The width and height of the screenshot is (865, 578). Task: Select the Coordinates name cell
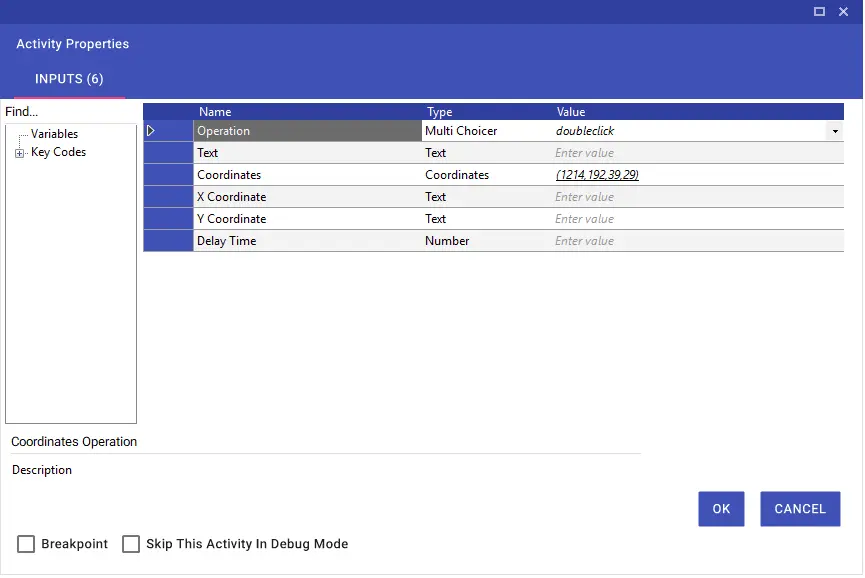[307, 175]
